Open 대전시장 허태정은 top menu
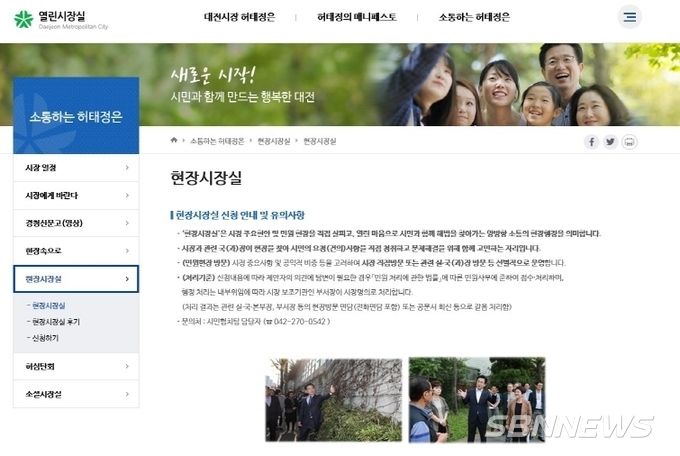 [x=239, y=17]
